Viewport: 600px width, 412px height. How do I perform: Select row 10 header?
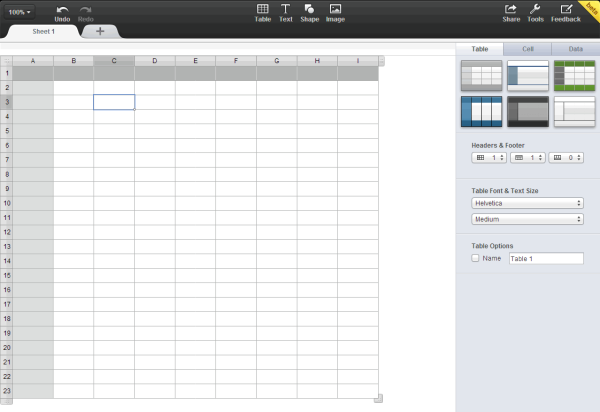click(7, 203)
